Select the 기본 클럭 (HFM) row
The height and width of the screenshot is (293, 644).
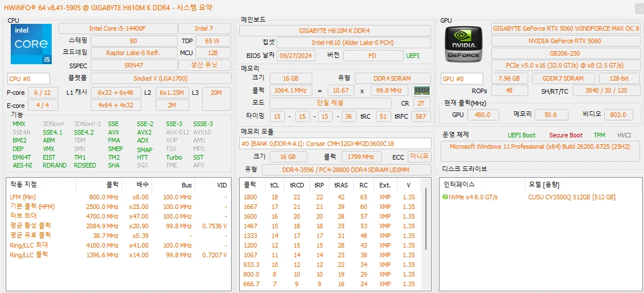click(x=118, y=206)
